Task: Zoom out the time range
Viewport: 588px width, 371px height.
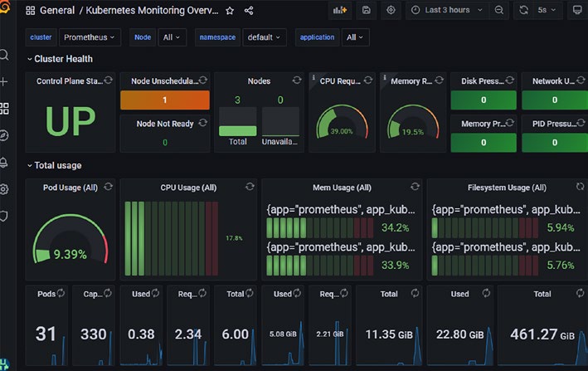Action: [x=498, y=10]
